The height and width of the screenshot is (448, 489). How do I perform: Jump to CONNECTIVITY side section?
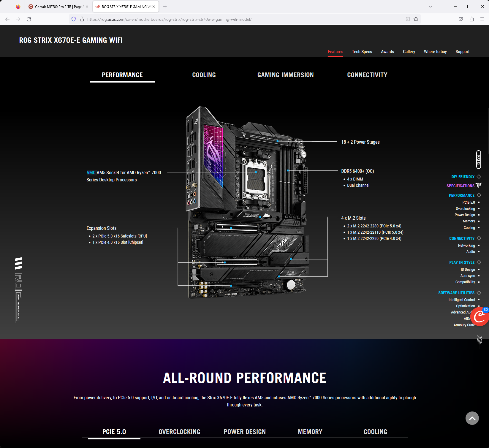(x=462, y=238)
